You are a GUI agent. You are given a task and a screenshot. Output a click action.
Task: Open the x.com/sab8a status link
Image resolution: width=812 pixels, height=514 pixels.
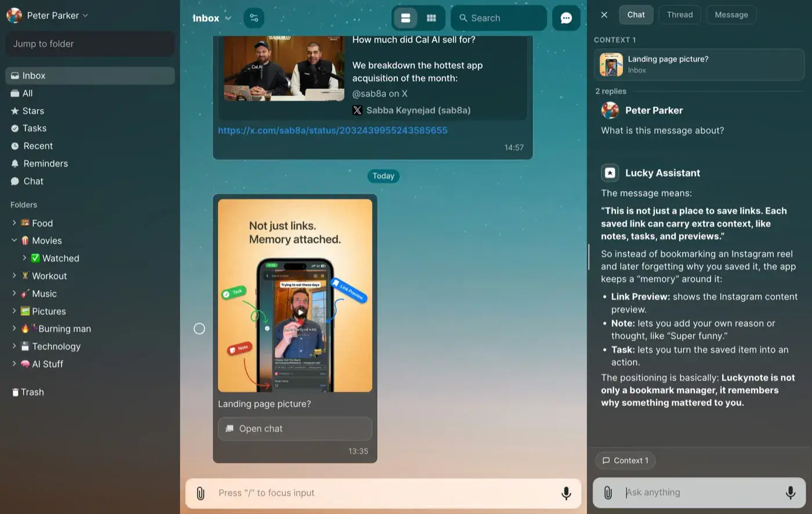[333, 131]
